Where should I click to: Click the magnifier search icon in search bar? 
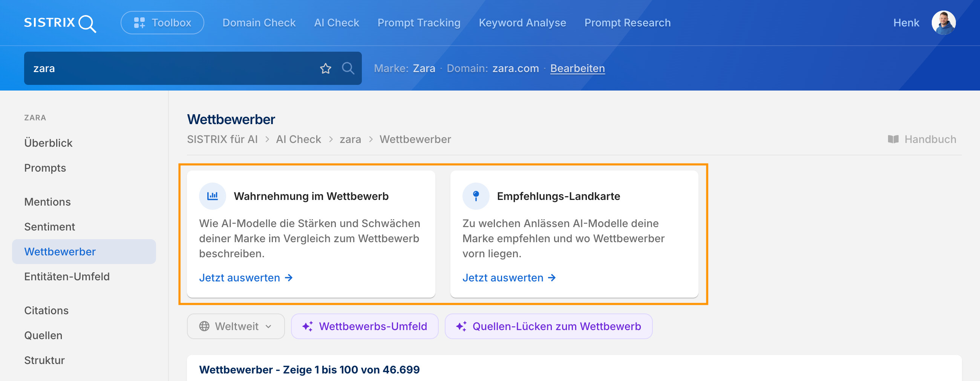point(348,69)
